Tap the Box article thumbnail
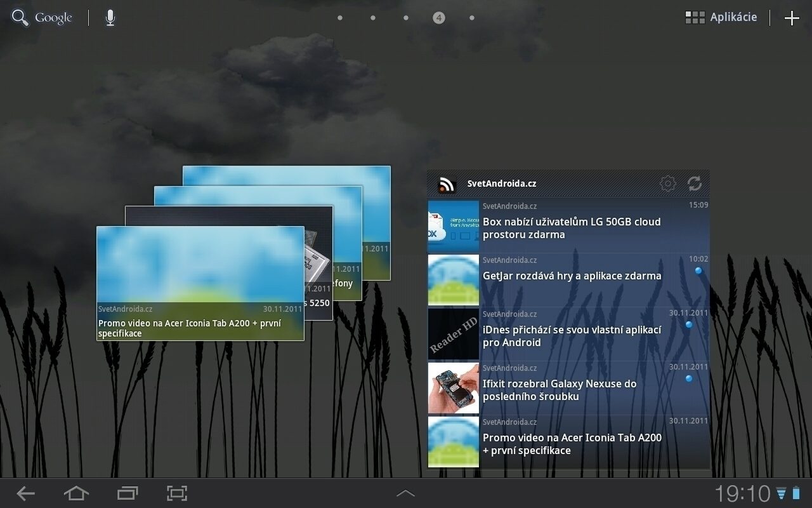Image resolution: width=812 pixels, height=508 pixels. 454,226
